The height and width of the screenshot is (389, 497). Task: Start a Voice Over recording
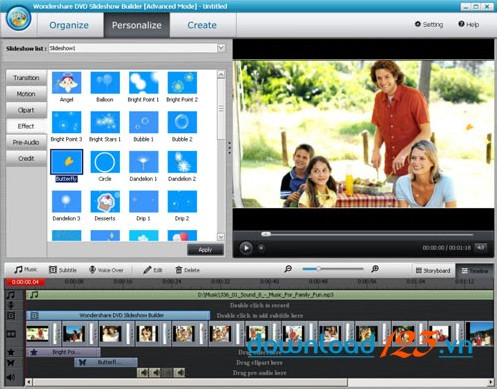(x=106, y=270)
